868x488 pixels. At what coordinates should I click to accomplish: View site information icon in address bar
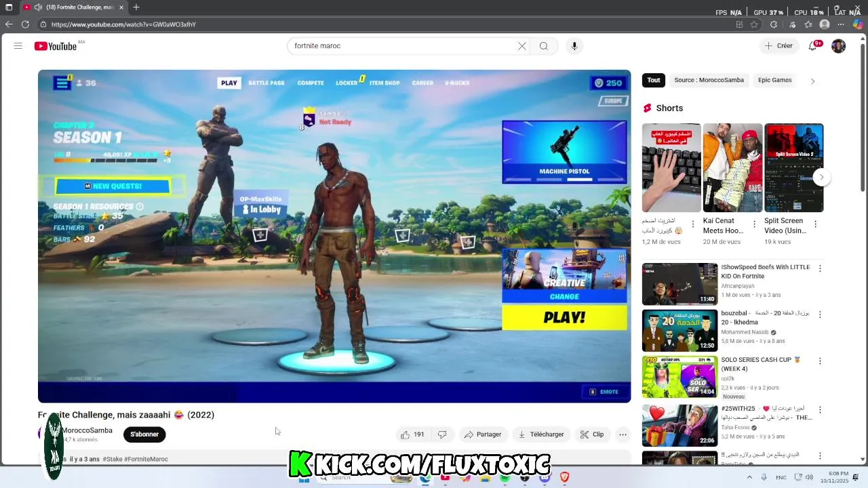click(43, 24)
